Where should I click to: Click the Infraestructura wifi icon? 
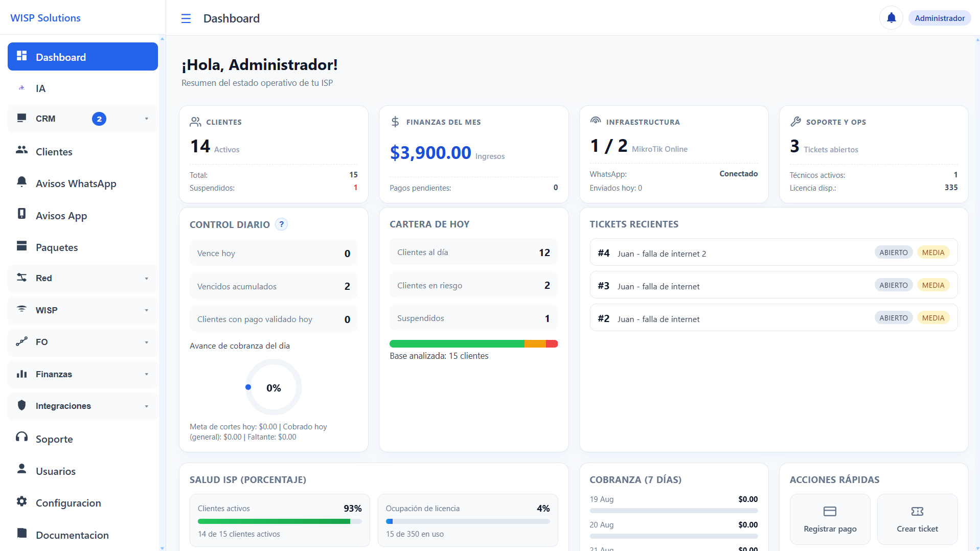[x=596, y=121]
